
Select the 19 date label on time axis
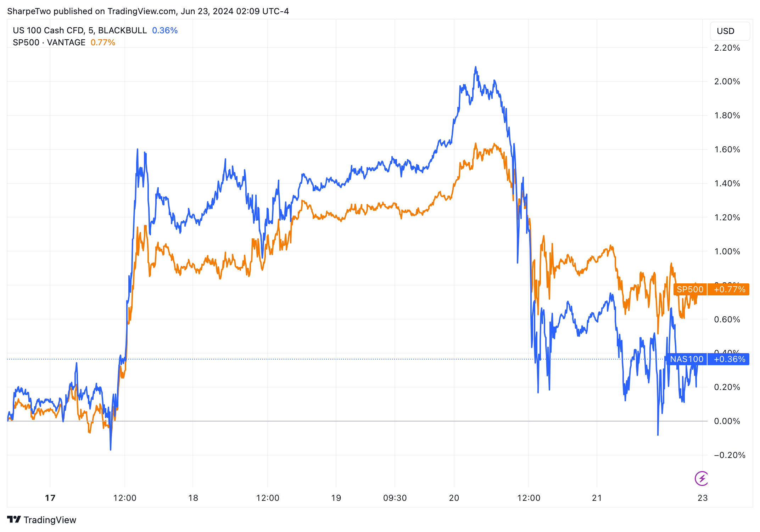coord(336,498)
